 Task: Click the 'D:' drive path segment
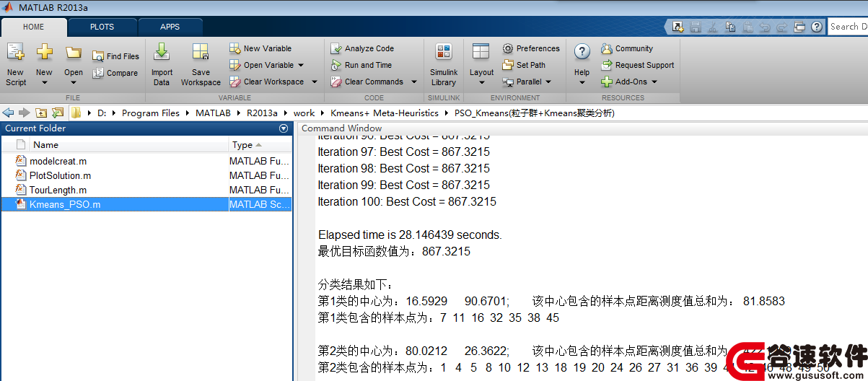coord(102,113)
